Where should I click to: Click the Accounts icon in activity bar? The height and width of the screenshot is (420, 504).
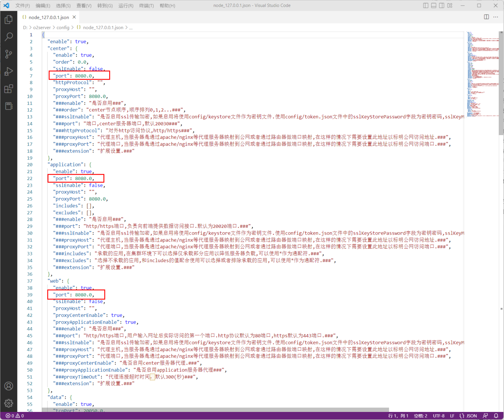click(9, 386)
